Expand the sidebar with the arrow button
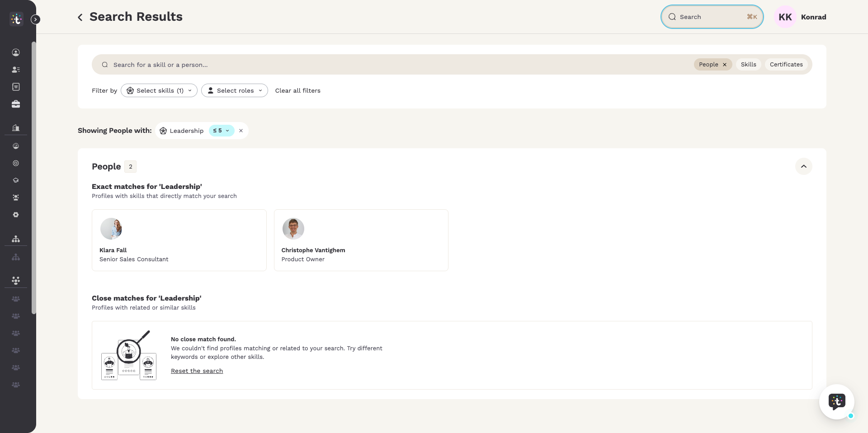This screenshot has height=433, width=868. (36, 19)
